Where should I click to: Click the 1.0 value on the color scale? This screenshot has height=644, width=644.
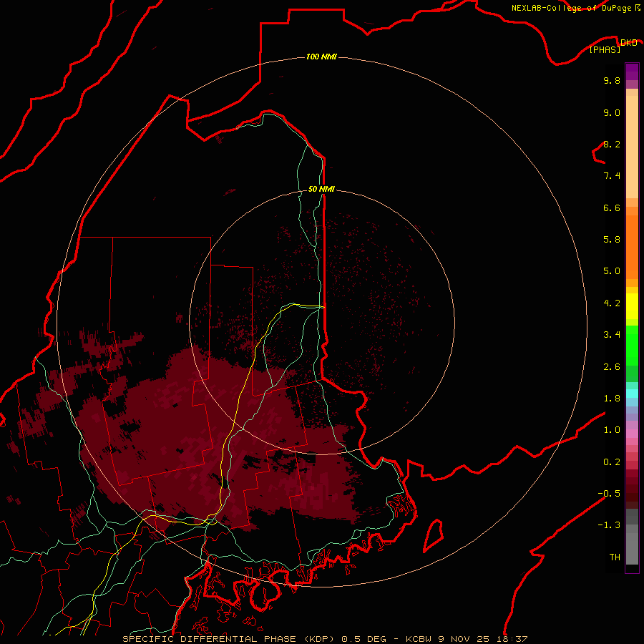[612, 430]
